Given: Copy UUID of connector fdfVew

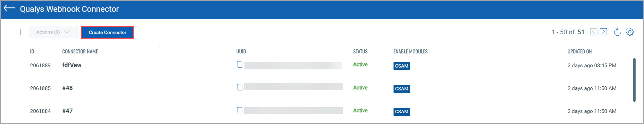Looking at the screenshot, I should 240,65.
